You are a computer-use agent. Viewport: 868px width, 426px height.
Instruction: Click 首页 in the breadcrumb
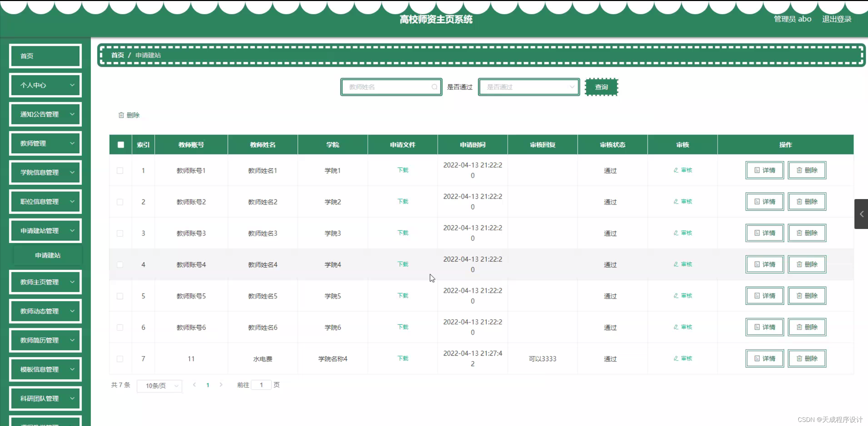click(118, 55)
